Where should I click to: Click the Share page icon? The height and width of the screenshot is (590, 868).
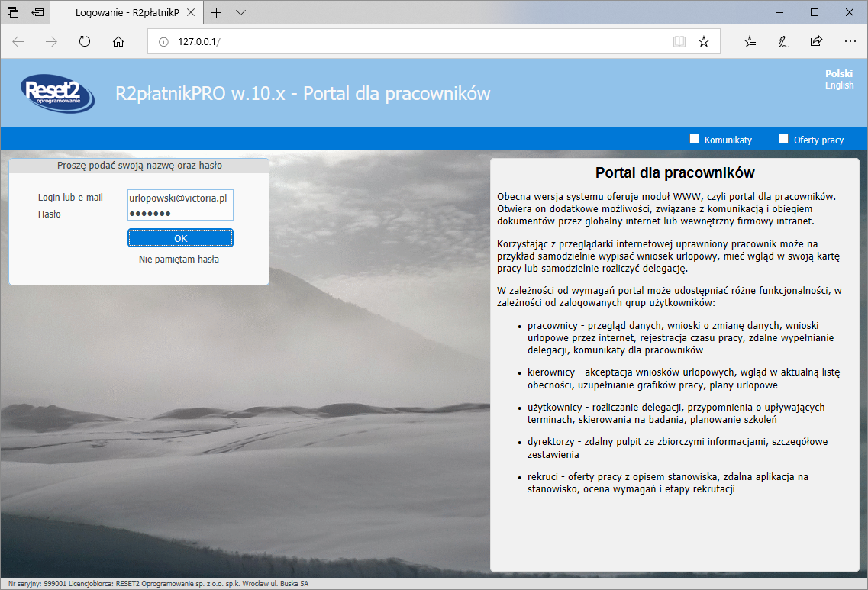coord(817,41)
